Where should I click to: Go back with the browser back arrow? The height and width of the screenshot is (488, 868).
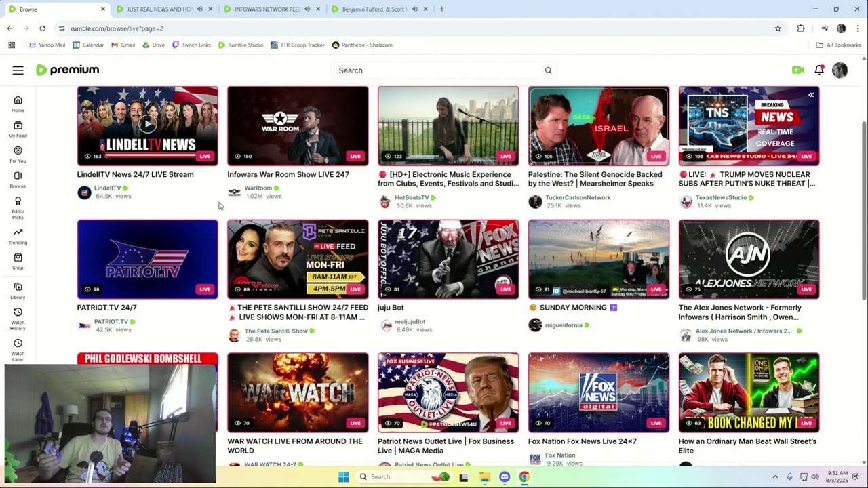pyautogui.click(x=9, y=28)
